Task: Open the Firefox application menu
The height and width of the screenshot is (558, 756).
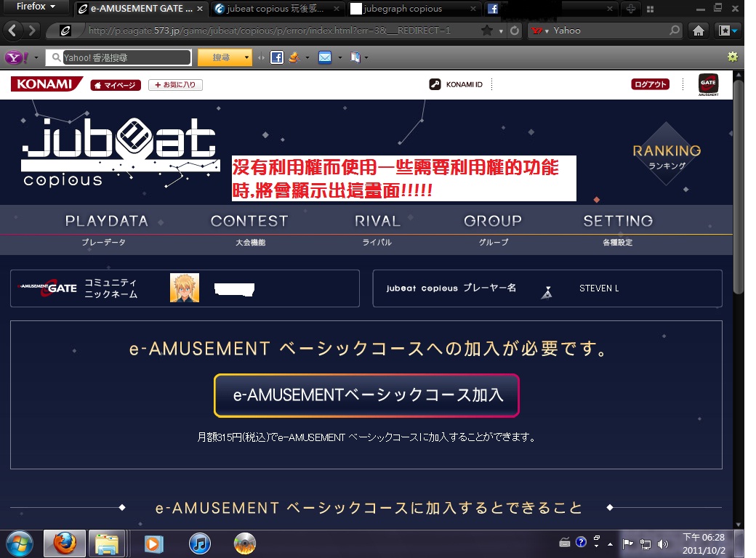Action: coord(36,7)
